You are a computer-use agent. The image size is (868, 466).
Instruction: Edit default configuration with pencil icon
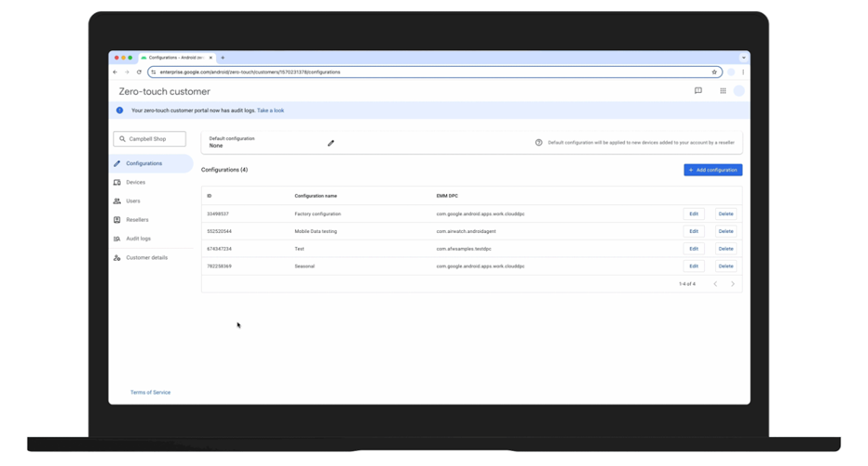click(x=331, y=143)
